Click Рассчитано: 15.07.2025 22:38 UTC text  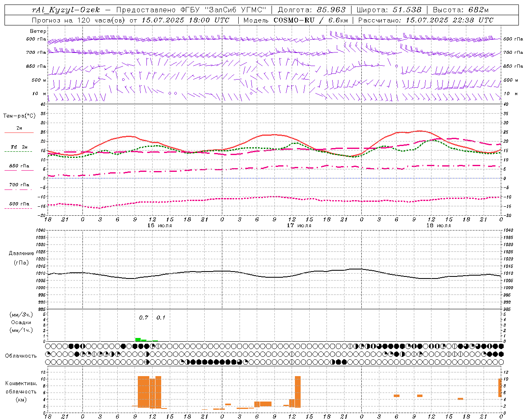click(426, 20)
